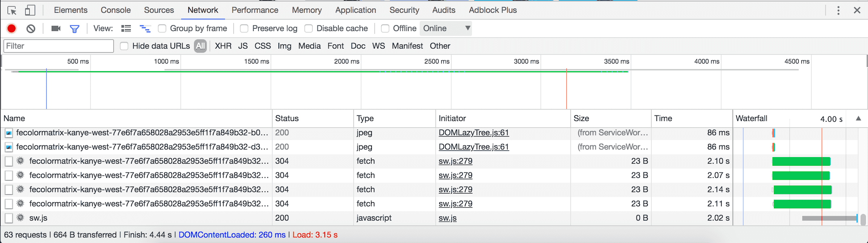Click the Waterfall column sort arrow
Image resolution: width=868 pixels, height=243 pixels.
pos(858,118)
